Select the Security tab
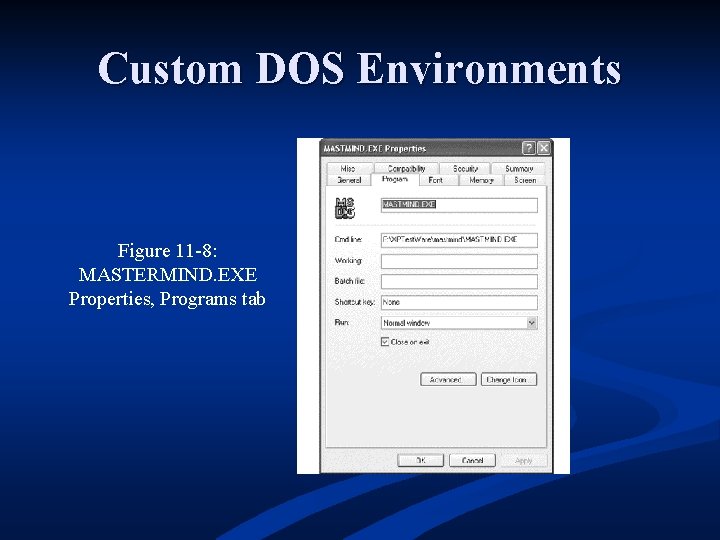This screenshot has width=720, height=540. (x=465, y=168)
